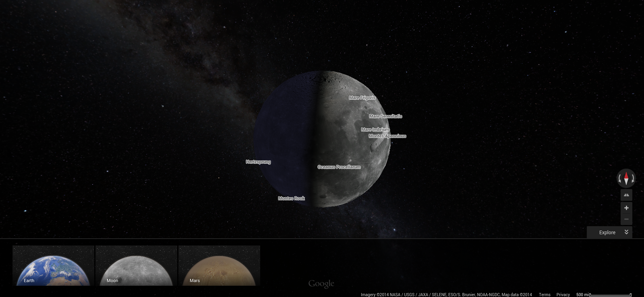Open the Terms link

coord(545,295)
